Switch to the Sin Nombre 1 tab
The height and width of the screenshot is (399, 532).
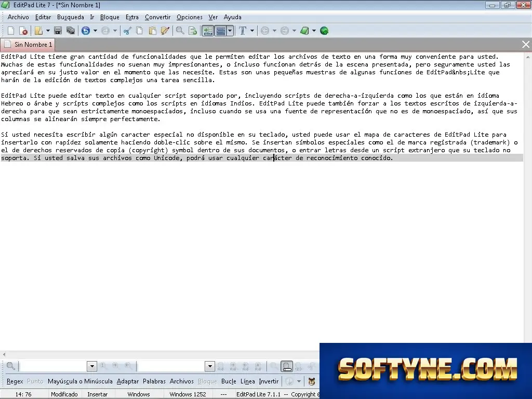[x=29, y=45]
